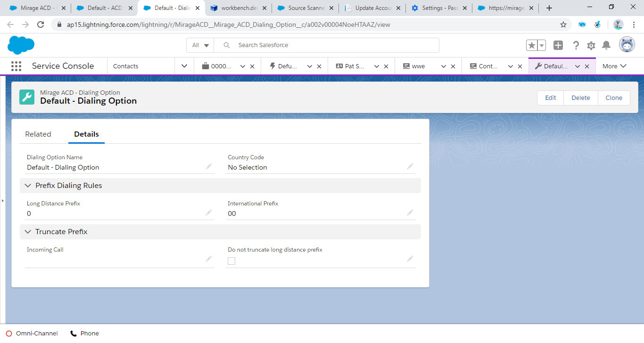Collapse the Prefix Dialing Rules section
This screenshot has width=644, height=343.
[x=28, y=186]
